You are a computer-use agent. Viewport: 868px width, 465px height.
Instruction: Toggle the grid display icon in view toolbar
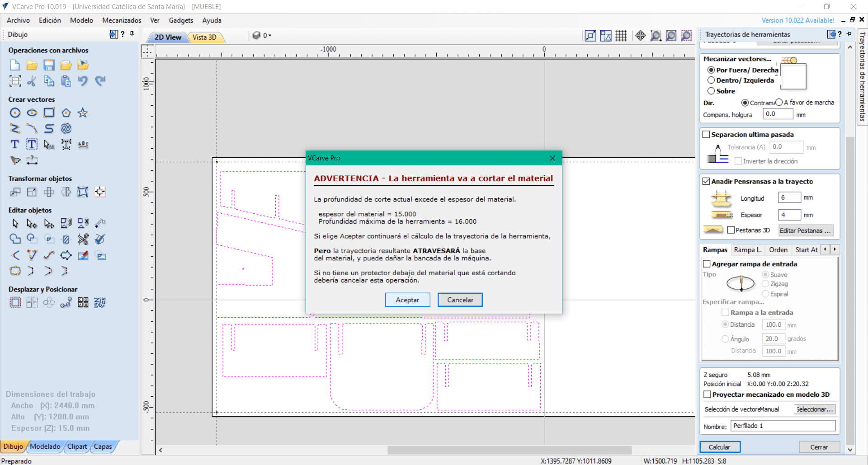click(x=621, y=36)
